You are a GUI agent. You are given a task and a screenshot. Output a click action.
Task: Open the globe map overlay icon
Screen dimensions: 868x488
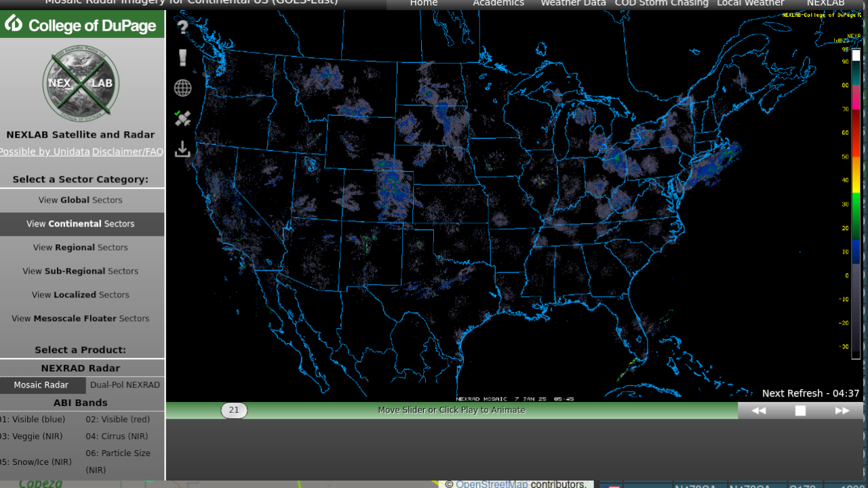182,88
